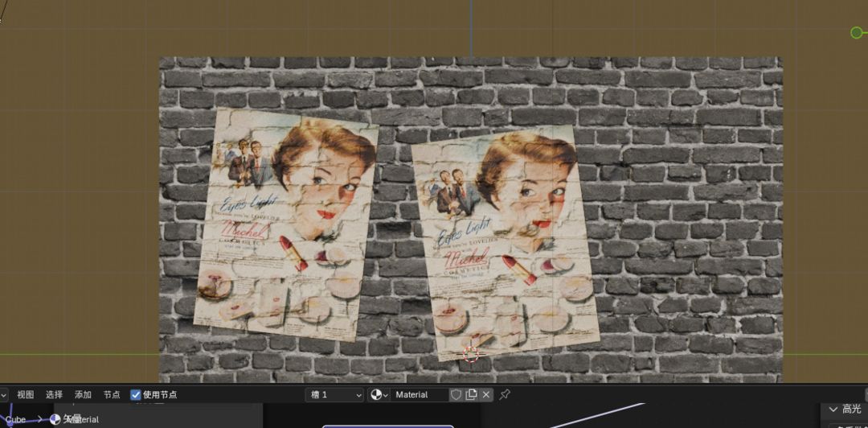Collapse the 高光 panel section
The width and height of the screenshot is (868, 428).
point(844,409)
